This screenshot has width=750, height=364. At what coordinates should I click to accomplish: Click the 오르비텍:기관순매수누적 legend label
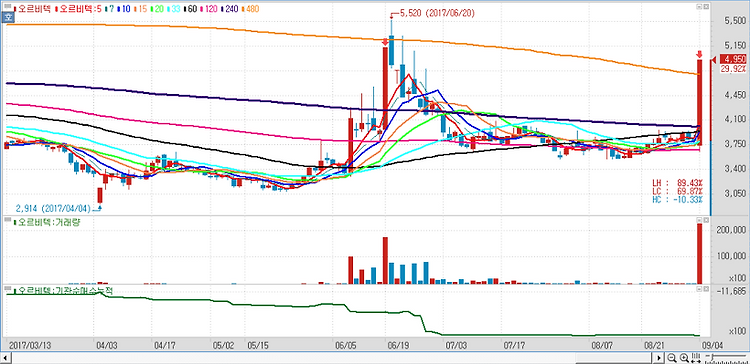click(x=62, y=290)
